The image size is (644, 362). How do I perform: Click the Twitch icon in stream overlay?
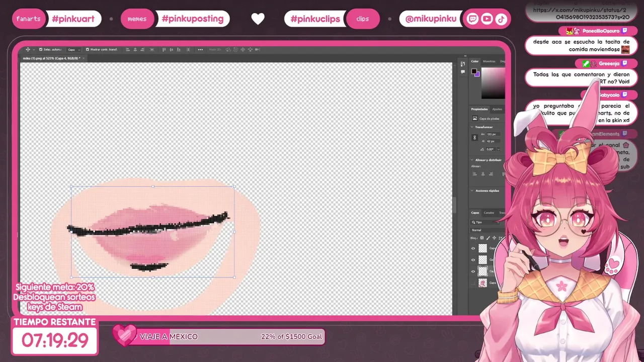coord(472,19)
